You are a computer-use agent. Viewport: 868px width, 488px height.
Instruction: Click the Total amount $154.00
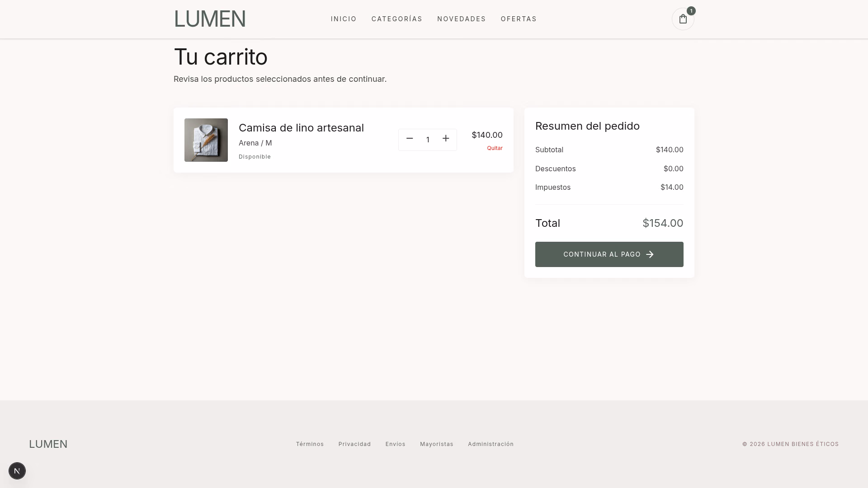pos(663,223)
